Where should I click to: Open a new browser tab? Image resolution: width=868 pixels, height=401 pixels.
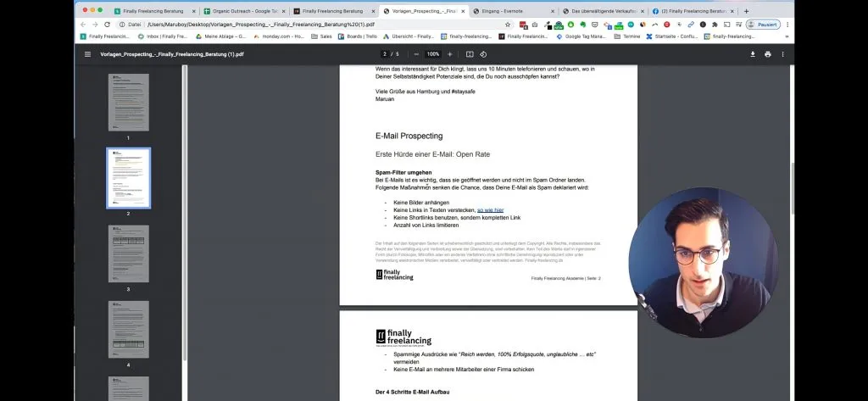746,11
